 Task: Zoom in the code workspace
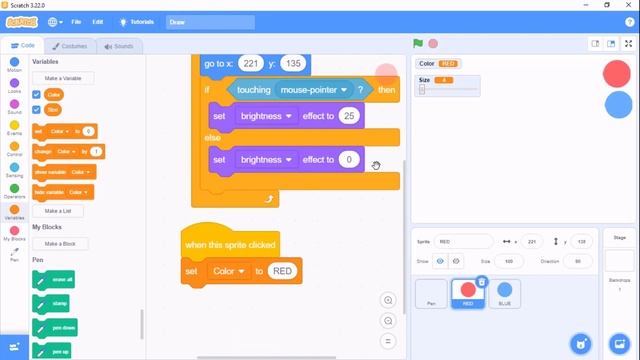click(x=388, y=300)
